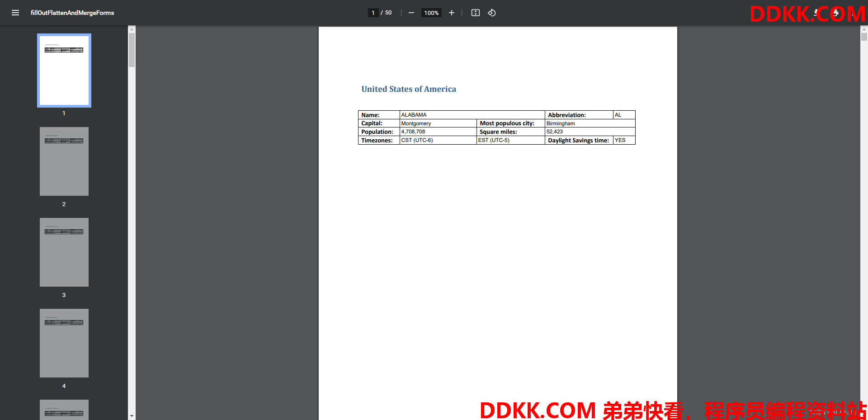The image size is (868, 420).
Task: Click the page label "2" under its thumbnail
Action: [x=64, y=204]
